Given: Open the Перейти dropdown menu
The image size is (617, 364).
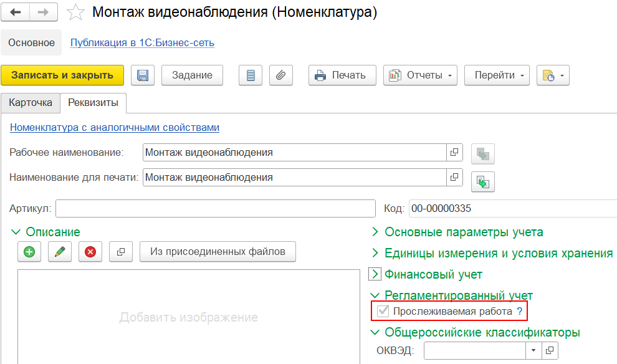Looking at the screenshot, I should 497,75.
